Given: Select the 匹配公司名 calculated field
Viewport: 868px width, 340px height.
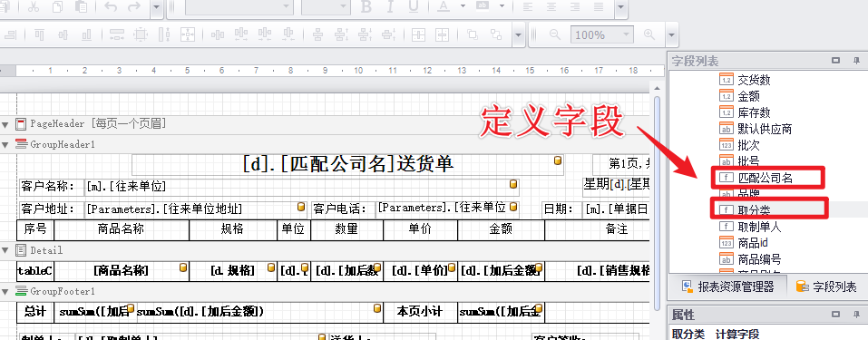Looking at the screenshot, I should coord(766,178).
